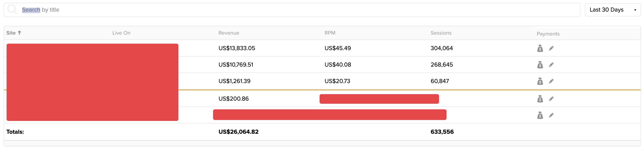
Task: Select total revenue US$26,064.82
Action: tap(238, 132)
